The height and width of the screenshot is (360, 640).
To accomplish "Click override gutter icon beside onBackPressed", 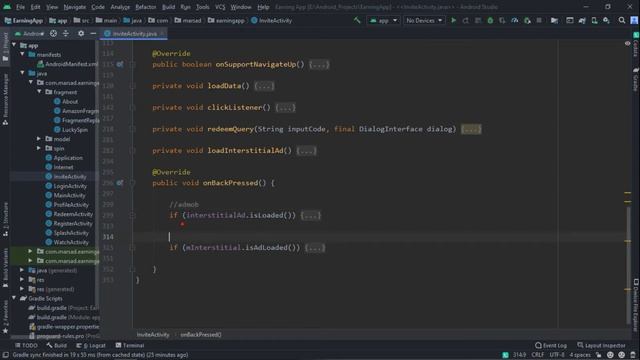I will click(x=120, y=183).
